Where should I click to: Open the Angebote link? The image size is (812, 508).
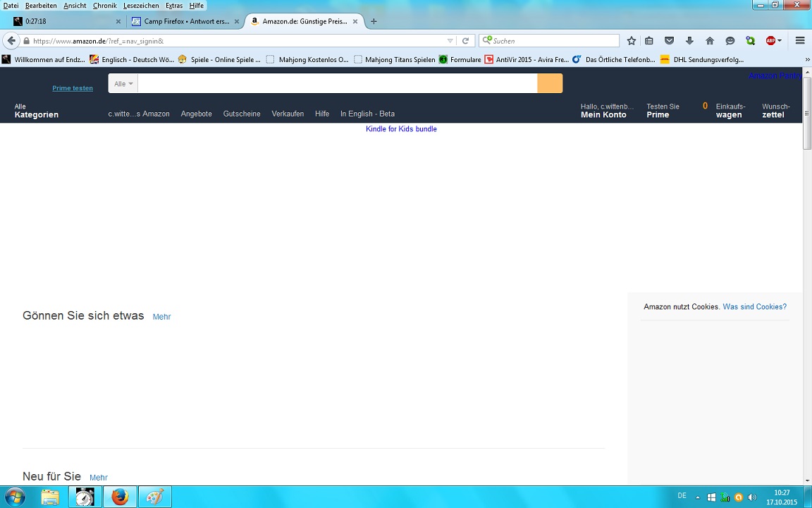point(196,114)
